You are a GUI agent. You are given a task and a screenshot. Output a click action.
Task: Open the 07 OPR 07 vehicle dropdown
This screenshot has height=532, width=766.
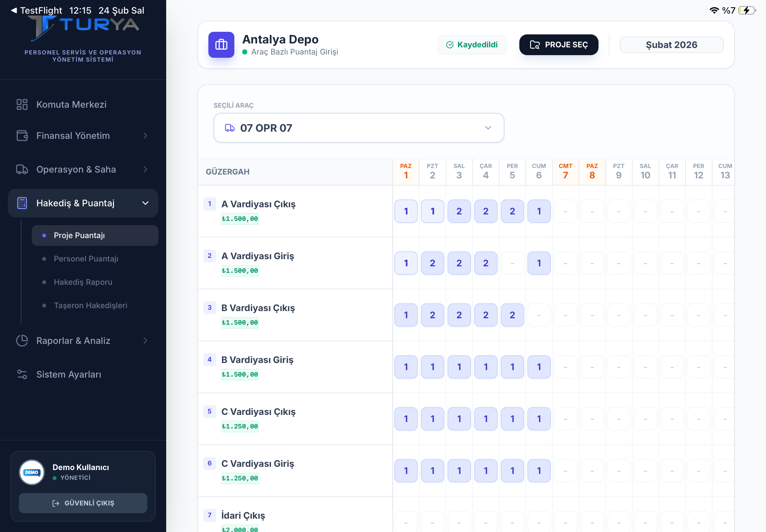(x=358, y=128)
